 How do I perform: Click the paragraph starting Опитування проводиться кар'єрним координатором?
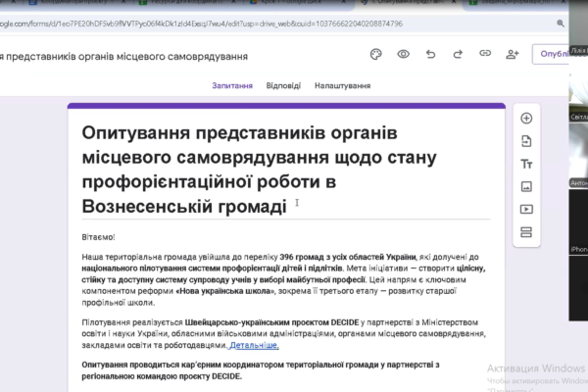coord(261,370)
